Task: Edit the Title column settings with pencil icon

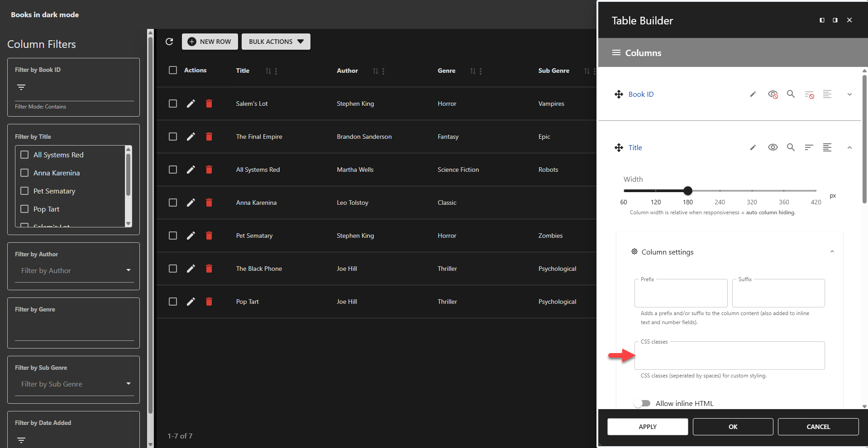Action: tap(753, 147)
